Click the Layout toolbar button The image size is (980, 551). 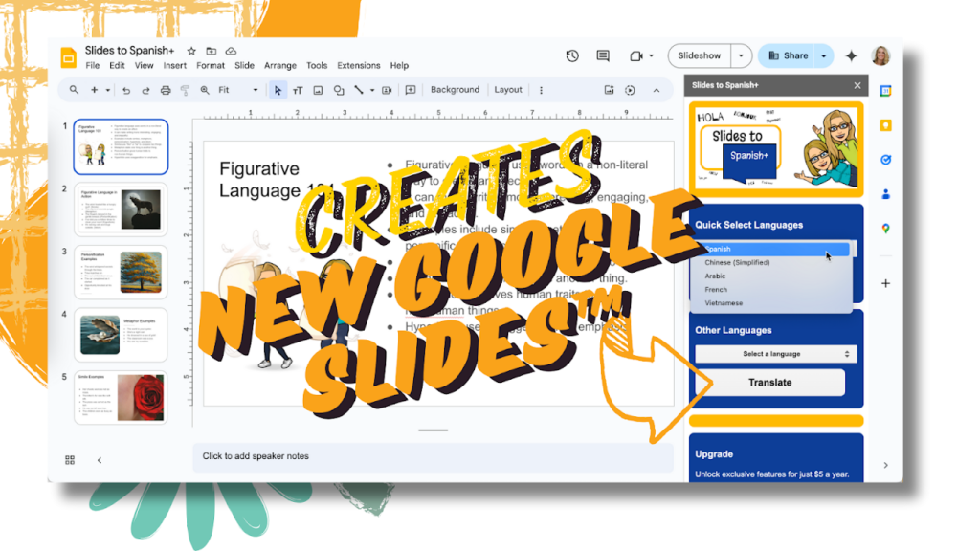(x=508, y=90)
